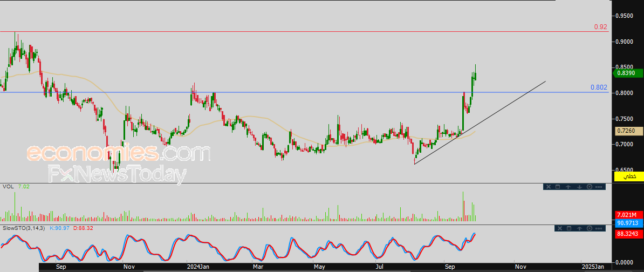Click the SlowSTO(3,14,3) indicator title
The width and height of the screenshot is (644, 272).
24,228
